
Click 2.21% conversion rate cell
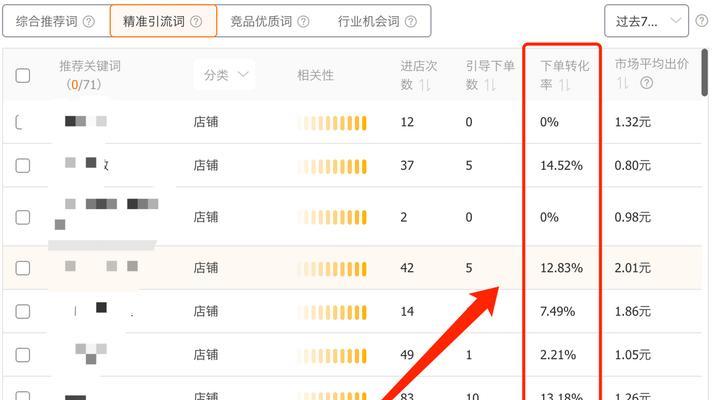pos(558,355)
